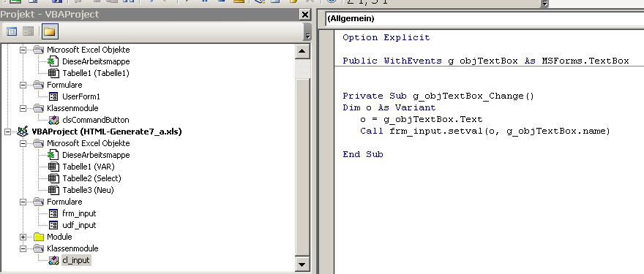The height and width of the screenshot is (274, 644).
Task: Click the View Code icon in Project panel
Action: pyautogui.click(x=12, y=31)
